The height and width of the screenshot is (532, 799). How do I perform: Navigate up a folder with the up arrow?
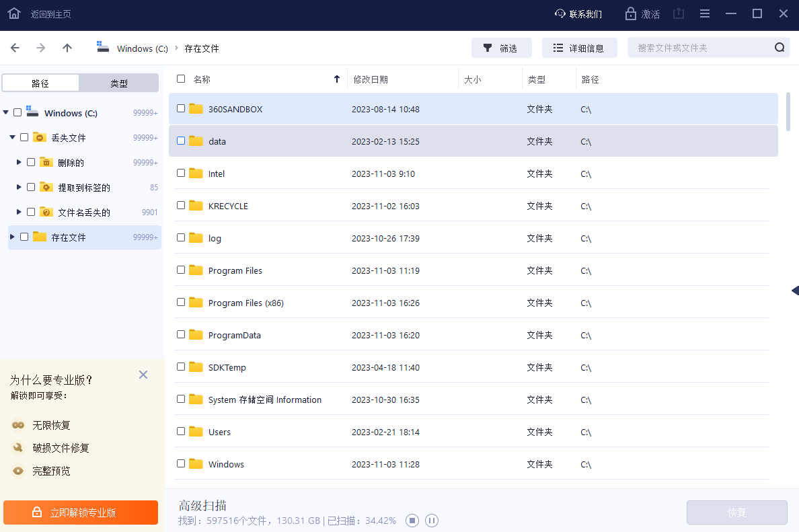point(65,48)
